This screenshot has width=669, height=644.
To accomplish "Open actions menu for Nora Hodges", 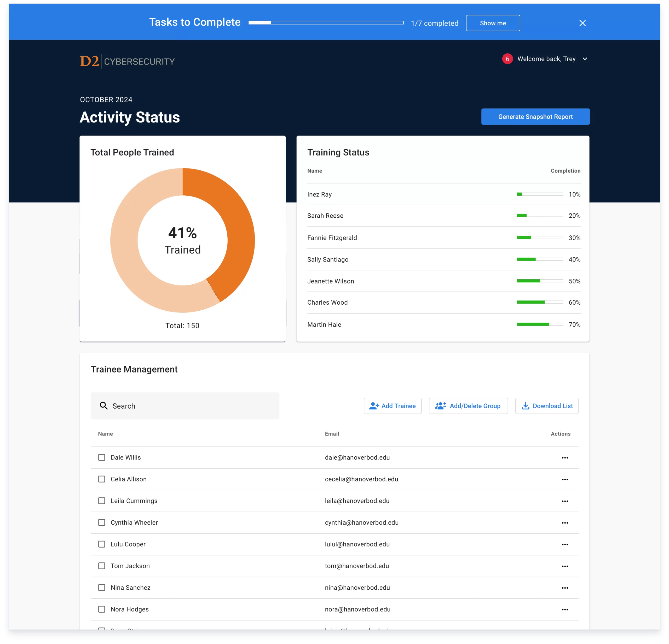I will point(564,609).
